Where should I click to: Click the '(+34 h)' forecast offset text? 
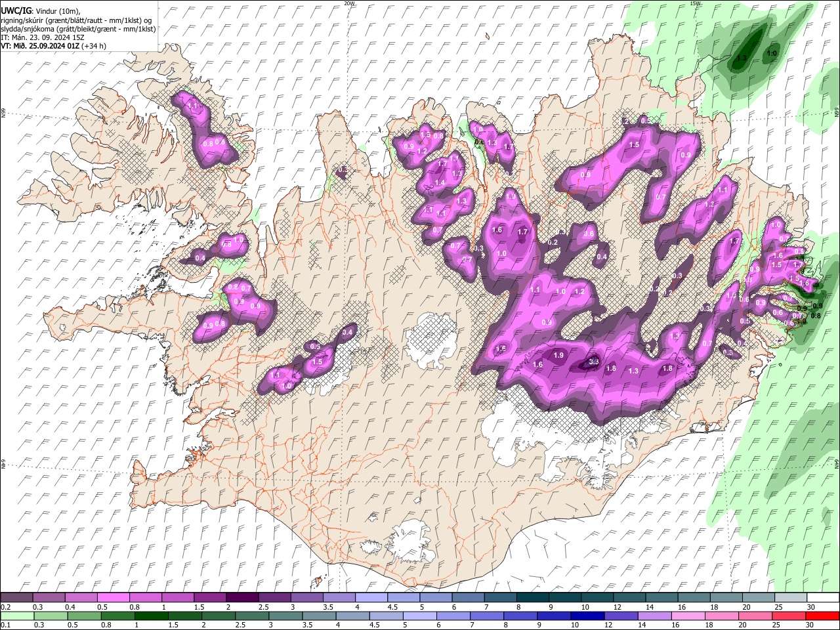(x=93, y=45)
